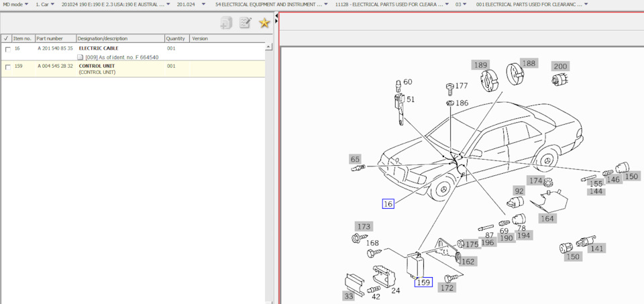Click callout 190 in the diagram
This screenshot has width=644, height=304.
(507, 238)
